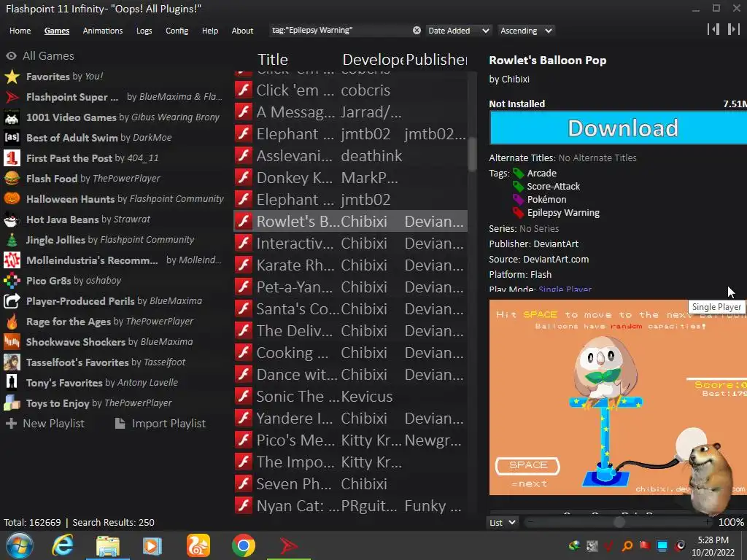Viewport: 747px width, 560px height.
Task: Open the Favorites playlist star icon
Action: click(x=12, y=77)
